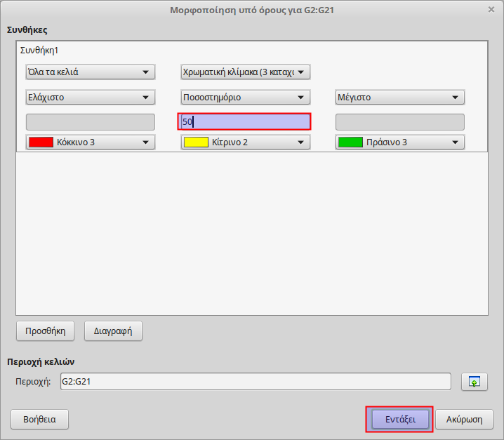This screenshot has width=504, height=440.
Task: Cancel with the 'Ακύρωση' button
Action: pos(464,420)
